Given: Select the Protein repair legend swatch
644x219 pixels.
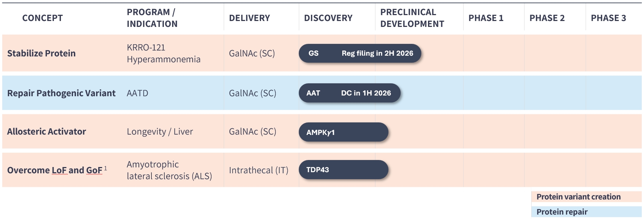Looking at the screenshot, I should point(586,212).
